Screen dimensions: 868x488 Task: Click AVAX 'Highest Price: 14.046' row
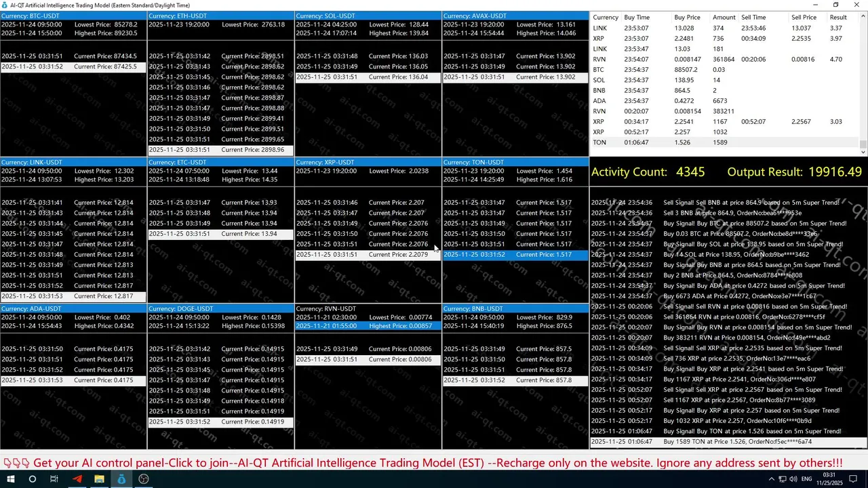(515, 33)
